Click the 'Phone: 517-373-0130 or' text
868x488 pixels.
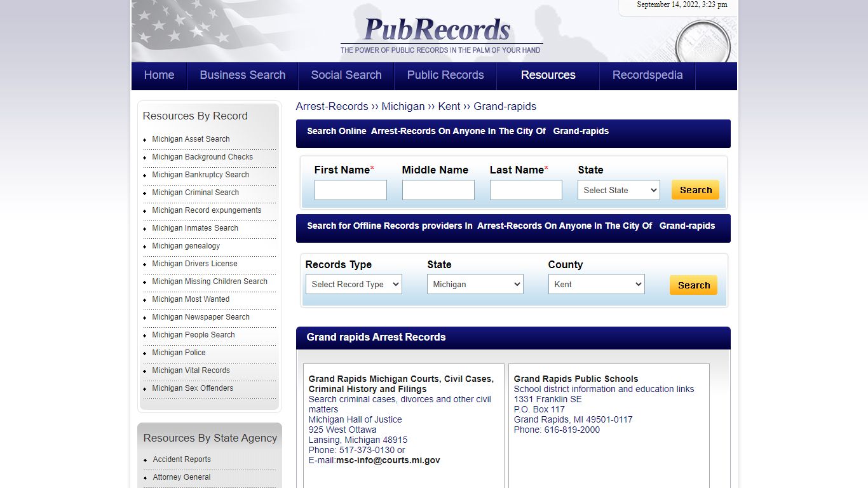356,450
